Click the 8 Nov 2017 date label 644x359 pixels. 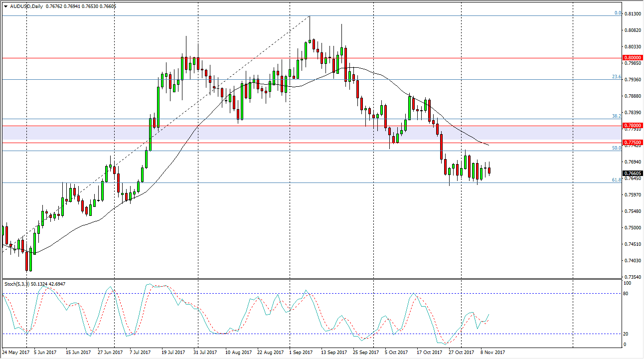491,353
